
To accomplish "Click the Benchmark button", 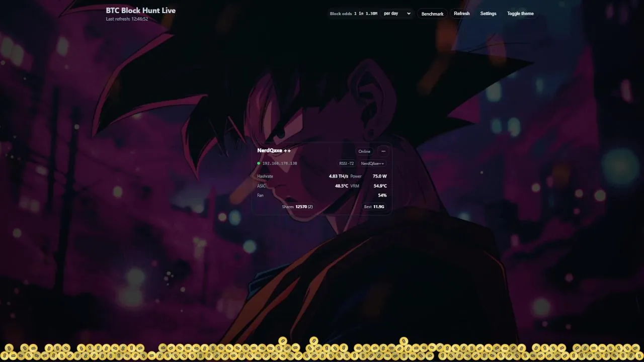I will click(x=432, y=14).
